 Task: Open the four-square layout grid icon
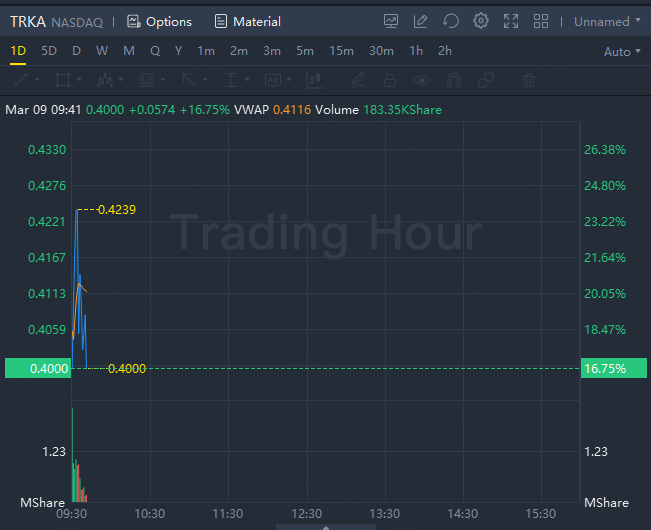pyautogui.click(x=541, y=21)
